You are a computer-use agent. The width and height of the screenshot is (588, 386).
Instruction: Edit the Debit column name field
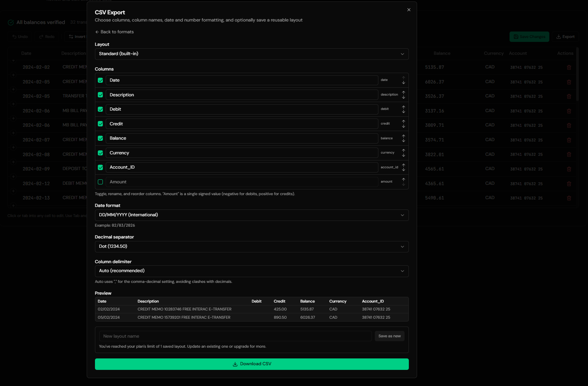[242, 109]
